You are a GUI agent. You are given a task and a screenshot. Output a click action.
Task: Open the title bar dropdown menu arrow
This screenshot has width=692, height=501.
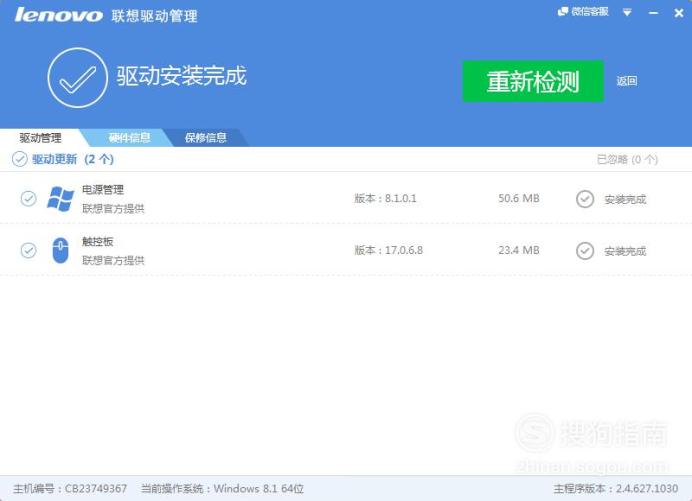(627, 12)
